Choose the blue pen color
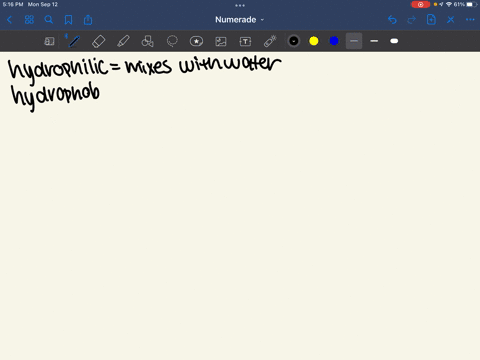480x360 pixels. coord(334,41)
